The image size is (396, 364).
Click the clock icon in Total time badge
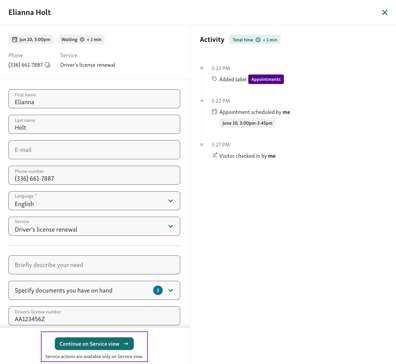click(x=258, y=40)
